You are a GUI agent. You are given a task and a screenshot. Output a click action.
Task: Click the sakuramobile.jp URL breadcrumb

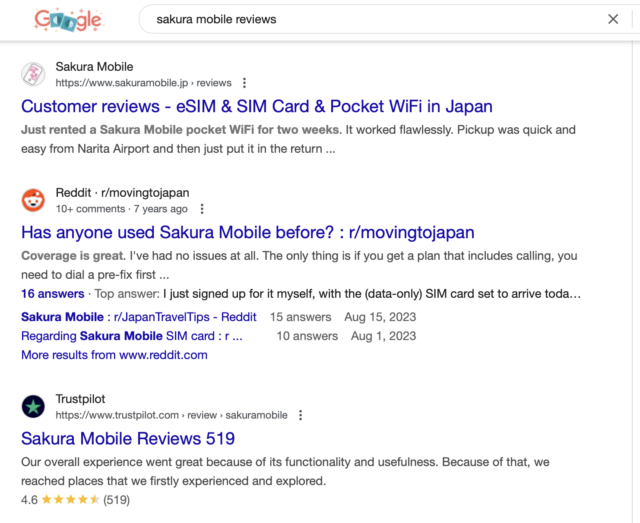click(143, 83)
